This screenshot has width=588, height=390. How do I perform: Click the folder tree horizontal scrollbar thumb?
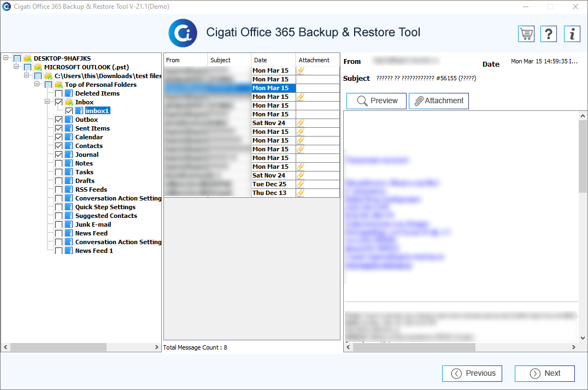58,347
